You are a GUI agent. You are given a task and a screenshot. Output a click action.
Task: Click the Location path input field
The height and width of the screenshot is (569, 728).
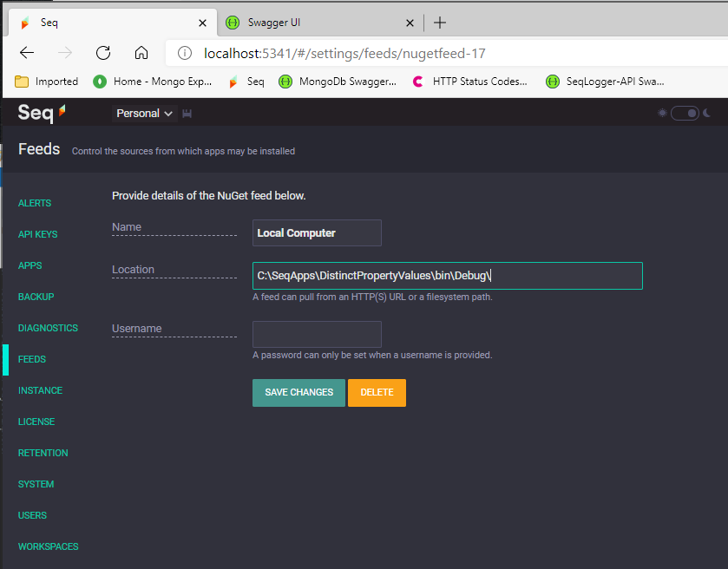click(448, 276)
